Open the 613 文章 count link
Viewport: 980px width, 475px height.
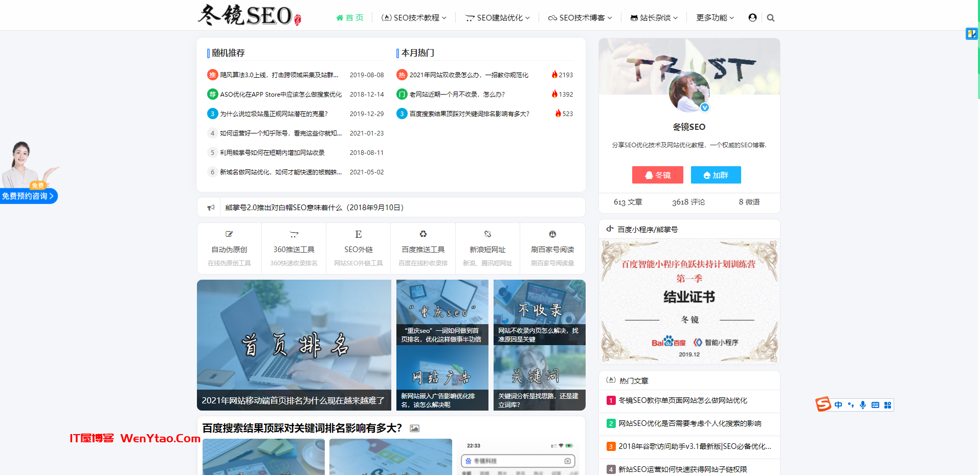[x=628, y=202]
